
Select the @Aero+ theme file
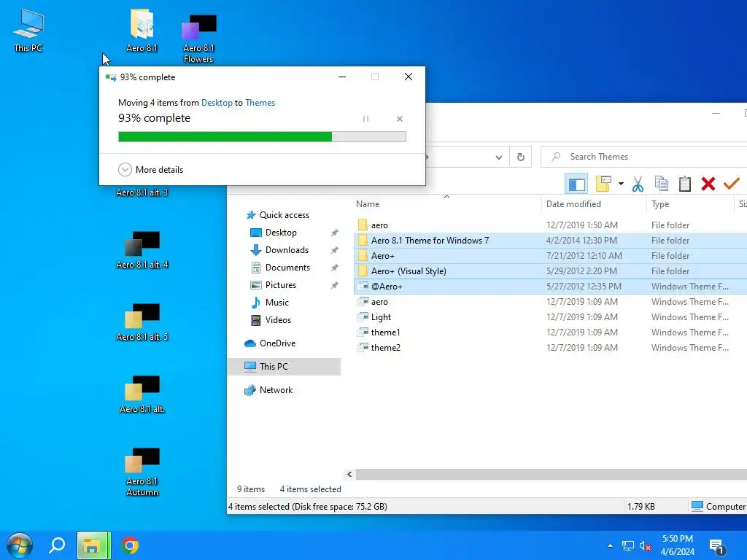pos(550,286)
